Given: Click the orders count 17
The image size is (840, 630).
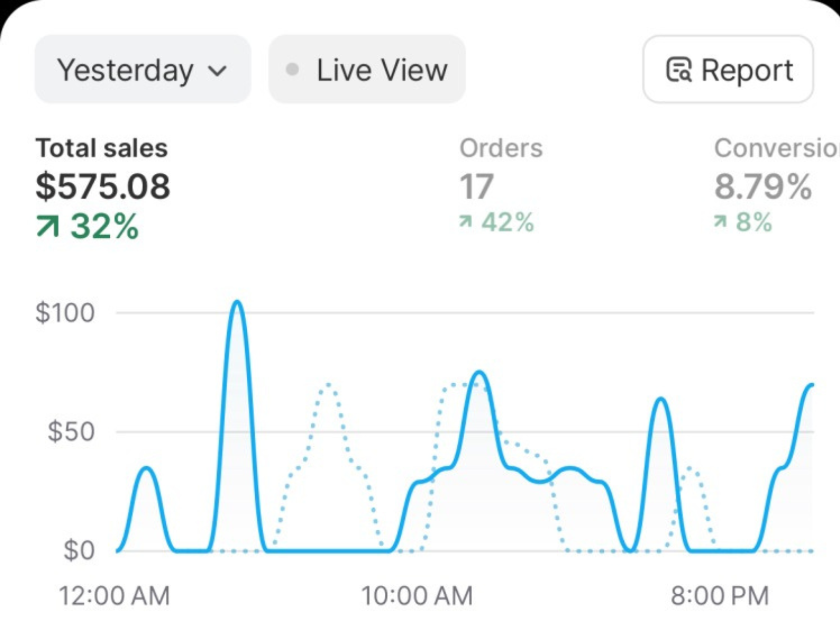Looking at the screenshot, I should pos(477,186).
